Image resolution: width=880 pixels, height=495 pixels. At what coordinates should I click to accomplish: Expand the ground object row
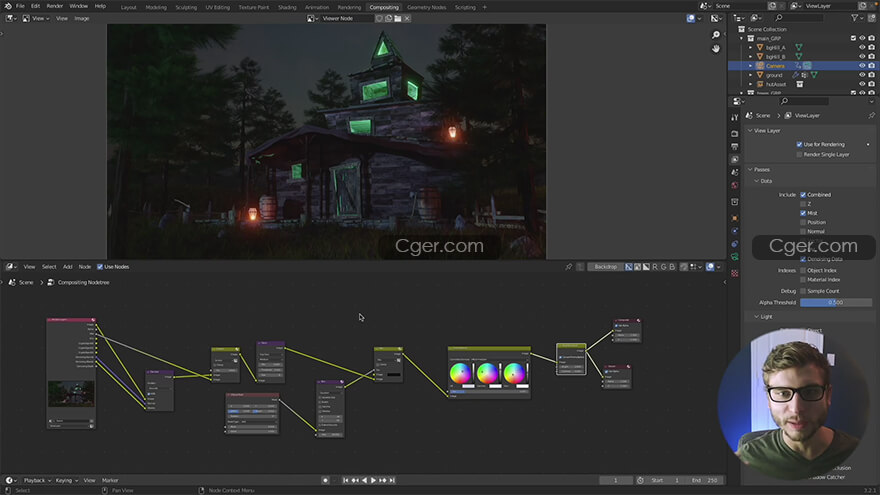pos(750,75)
